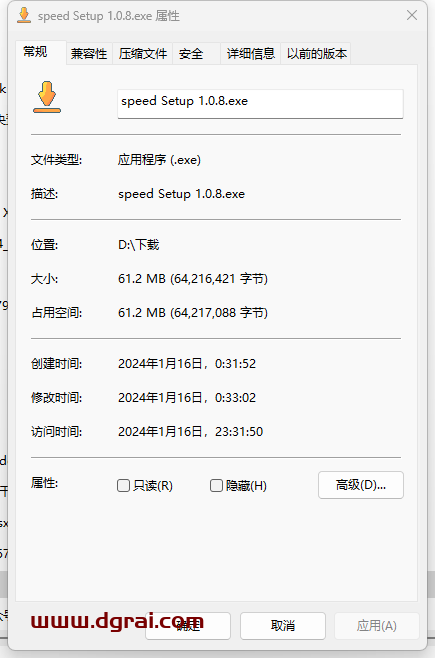Click the 描述 description text value
This screenshot has width=435, height=658.
click(181, 194)
